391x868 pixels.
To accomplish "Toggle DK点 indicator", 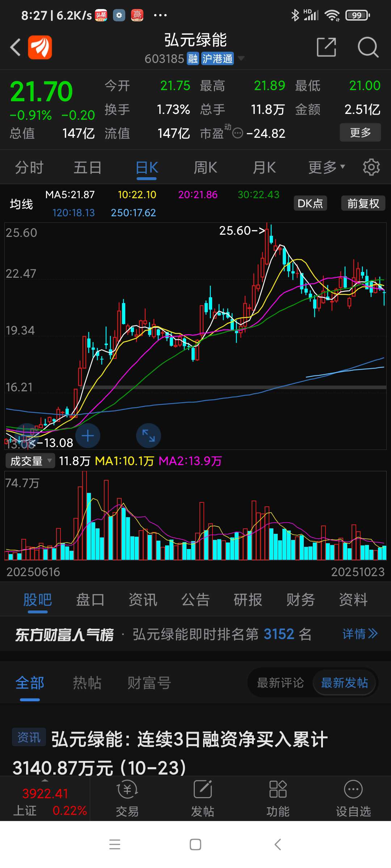I will [310, 203].
